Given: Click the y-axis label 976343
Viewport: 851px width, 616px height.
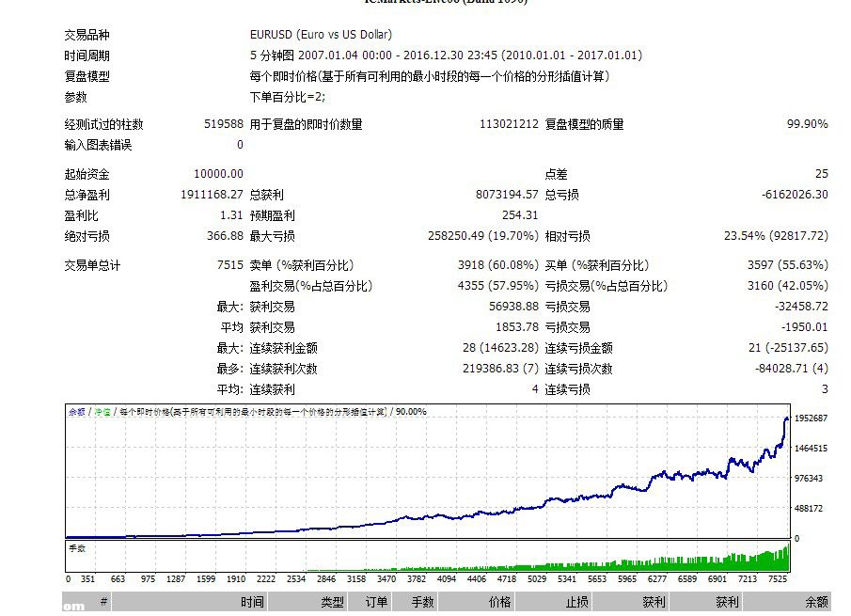Looking at the screenshot, I should click(809, 478).
